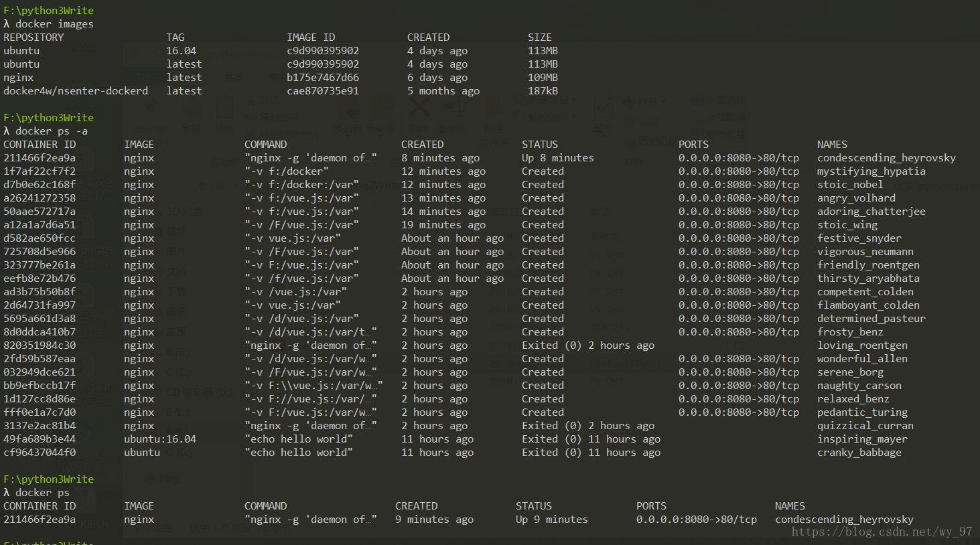Click container ID a12a1a7d6a51
This screenshot has width=980, height=545.
point(40,225)
